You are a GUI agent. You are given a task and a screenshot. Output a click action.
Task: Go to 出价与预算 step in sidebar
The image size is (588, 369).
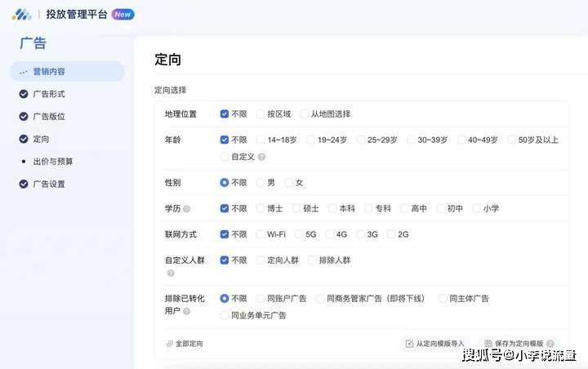(53, 162)
